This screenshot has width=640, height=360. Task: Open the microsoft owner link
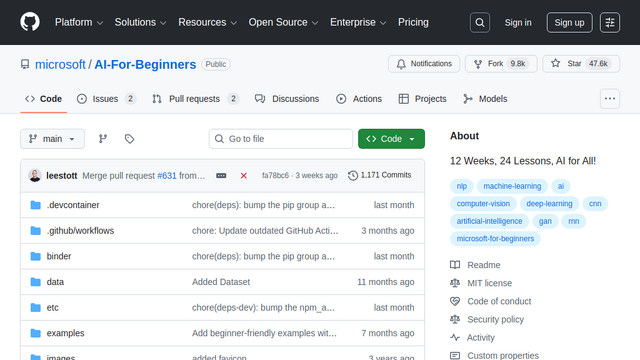(60, 64)
